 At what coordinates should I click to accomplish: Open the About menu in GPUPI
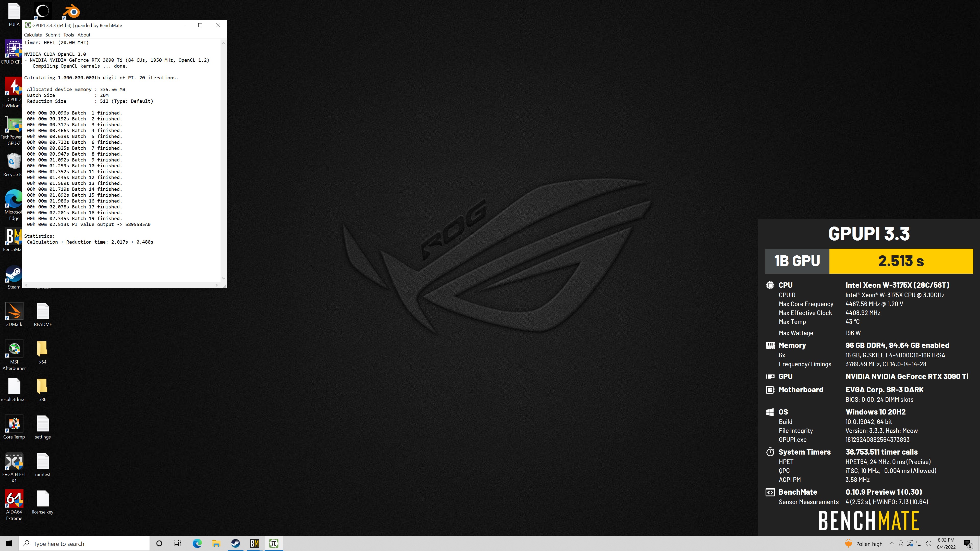coord(84,35)
